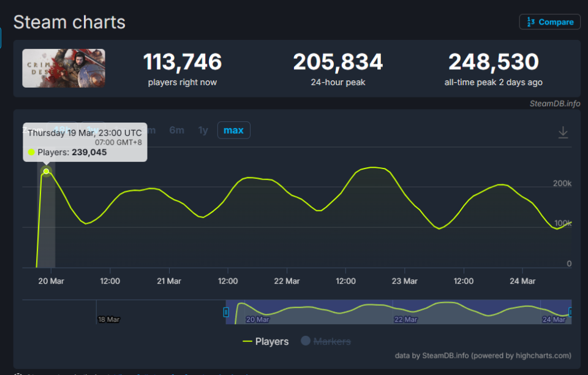Download chart via the arrow icon

point(563,132)
